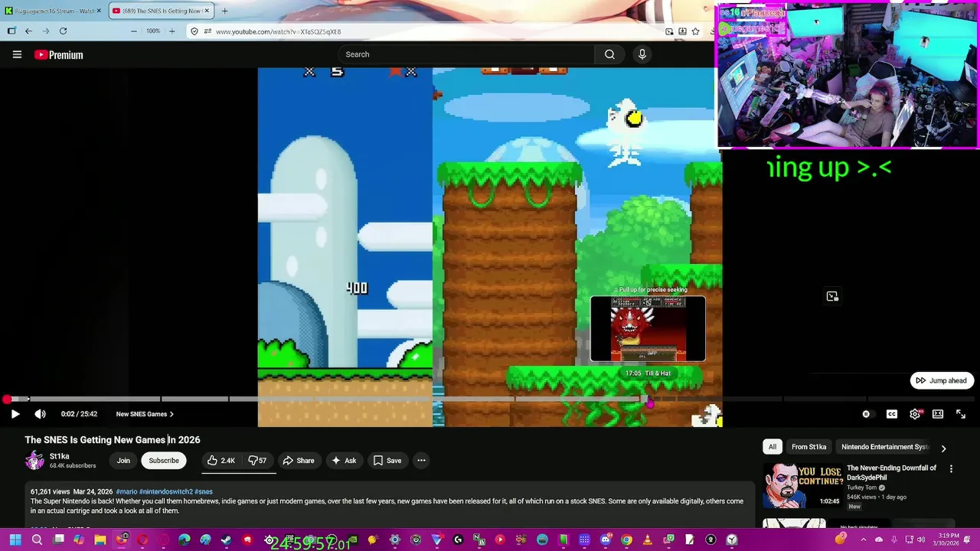Seek on the video progress bar
Image resolution: width=980 pixels, height=551 pixels.
490,399
